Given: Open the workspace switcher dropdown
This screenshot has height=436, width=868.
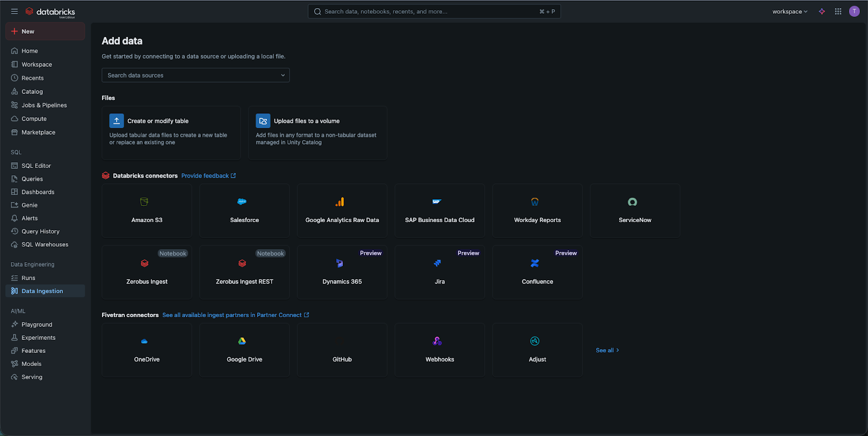Looking at the screenshot, I should (790, 11).
